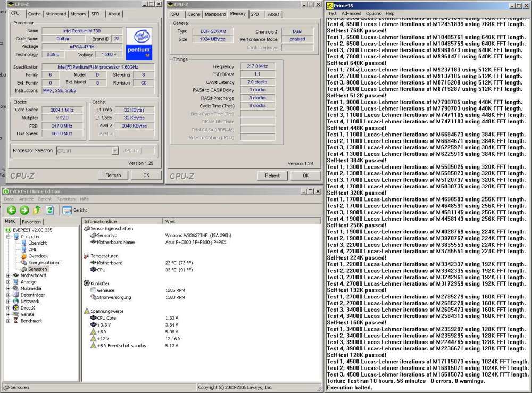Click 'Self-test 640K passed!' line in Prime95
This screenshot has width=532, height=393.
point(356,63)
